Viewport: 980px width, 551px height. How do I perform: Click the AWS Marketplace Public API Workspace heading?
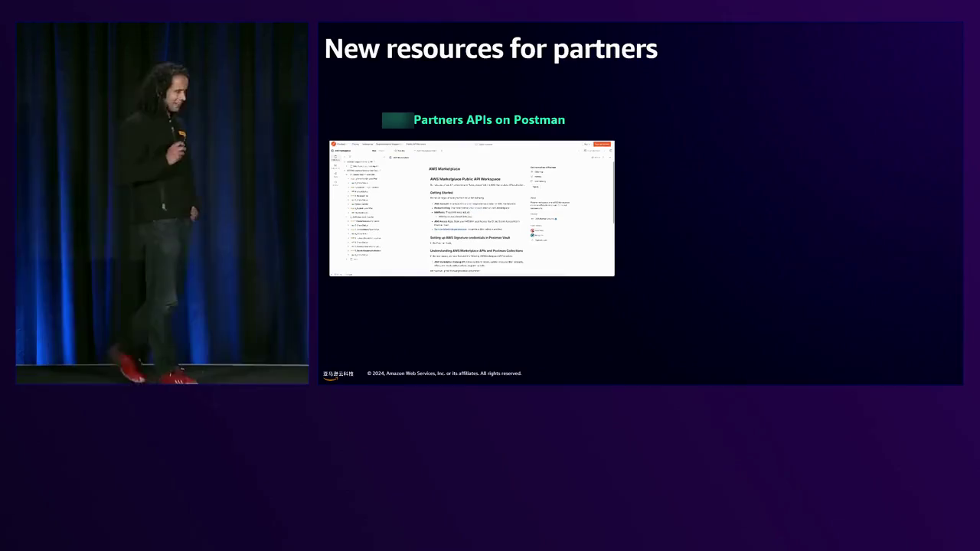pyautogui.click(x=465, y=179)
